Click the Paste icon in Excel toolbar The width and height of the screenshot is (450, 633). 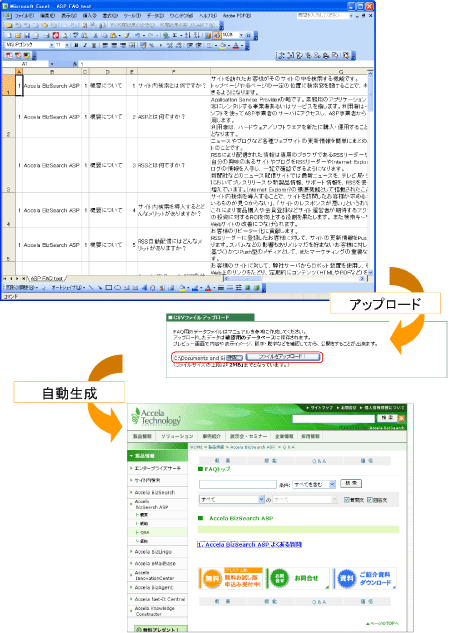click(x=113, y=36)
